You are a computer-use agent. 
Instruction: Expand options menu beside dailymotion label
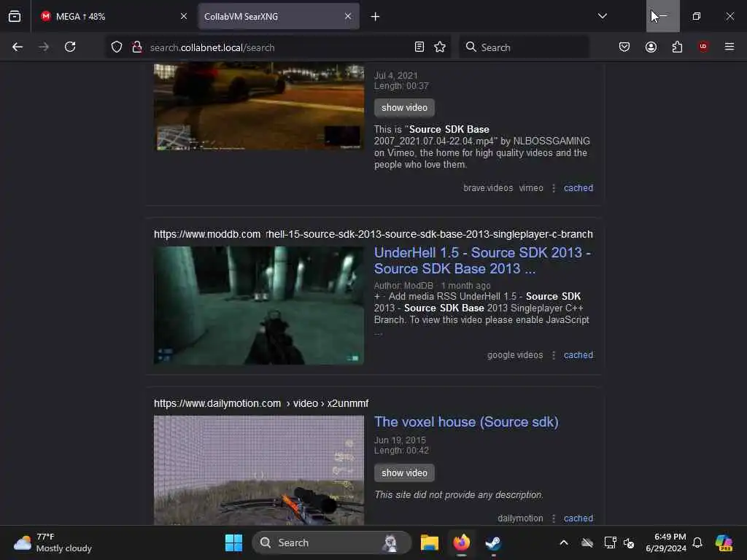554,518
